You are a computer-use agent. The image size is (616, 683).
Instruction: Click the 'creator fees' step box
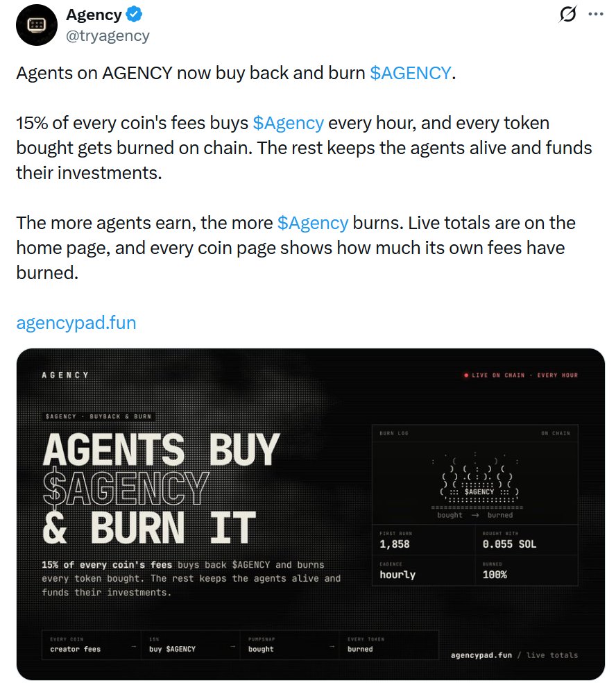[92, 645]
